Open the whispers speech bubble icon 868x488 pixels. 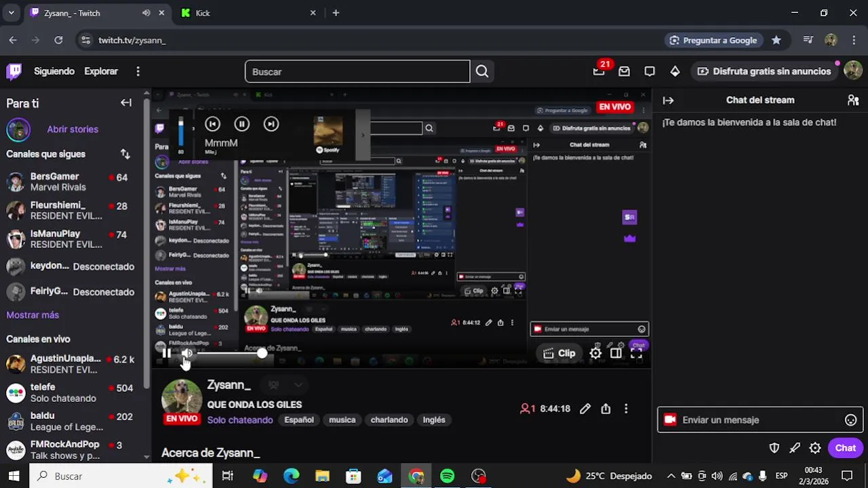(650, 71)
